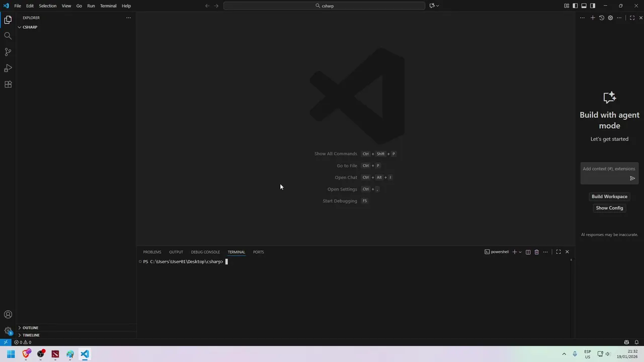
Task: Collapse the CSHARP folder section
Action: 30,27
